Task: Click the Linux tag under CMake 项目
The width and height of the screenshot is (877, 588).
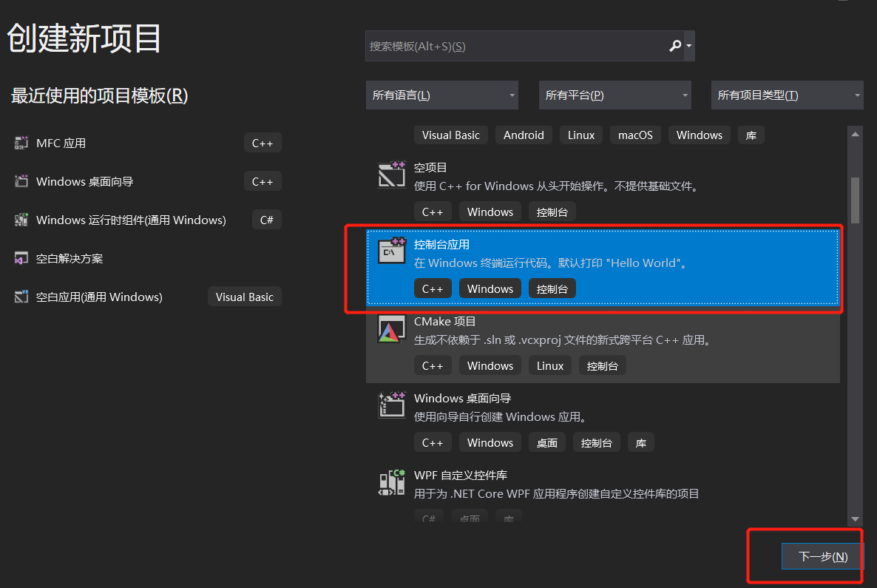Action: pyautogui.click(x=550, y=366)
